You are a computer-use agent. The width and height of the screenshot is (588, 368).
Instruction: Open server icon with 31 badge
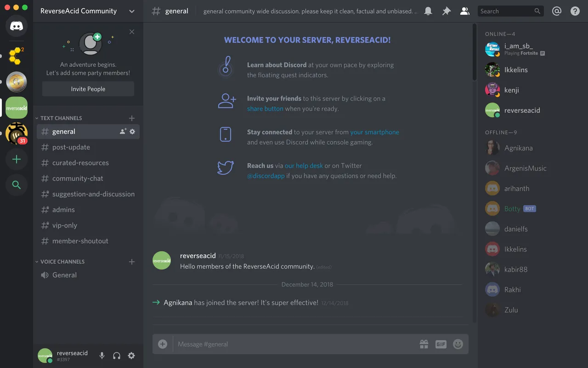pyautogui.click(x=17, y=133)
